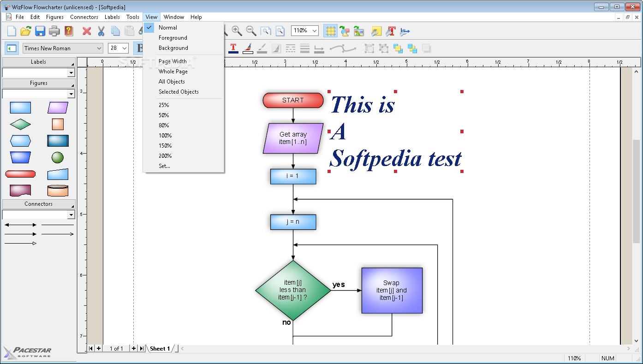Viewport: 643px width, 364px height.
Task: Click the START flowchart shape
Action: (x=293, y=100)
